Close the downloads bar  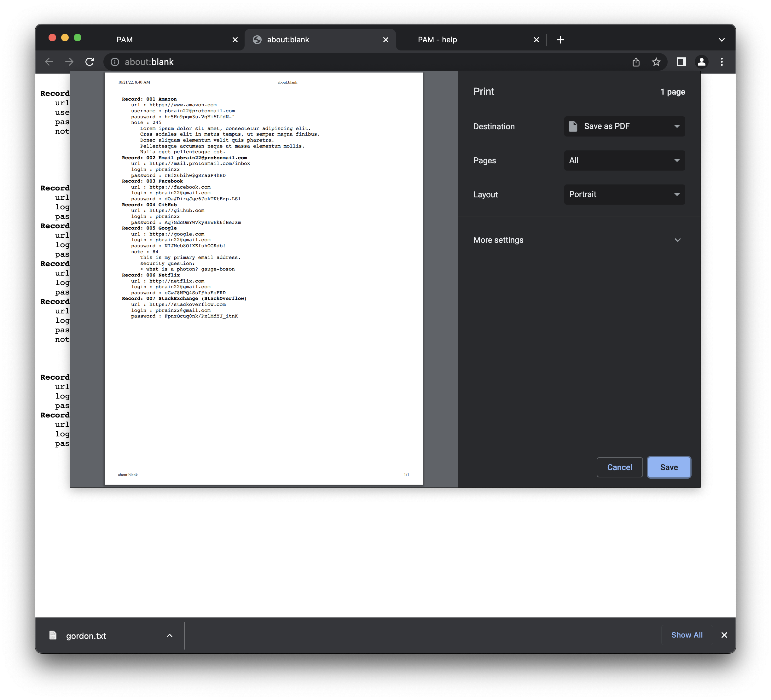(x=724, y=635)
